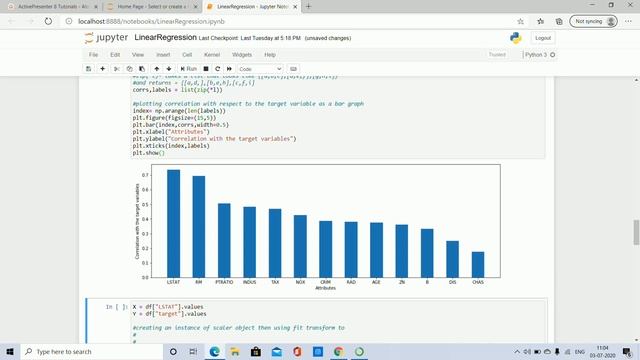This screenshot has width=640, height=360.
Task: Open Microsoft Store from the taskbar
Action: 256,351
